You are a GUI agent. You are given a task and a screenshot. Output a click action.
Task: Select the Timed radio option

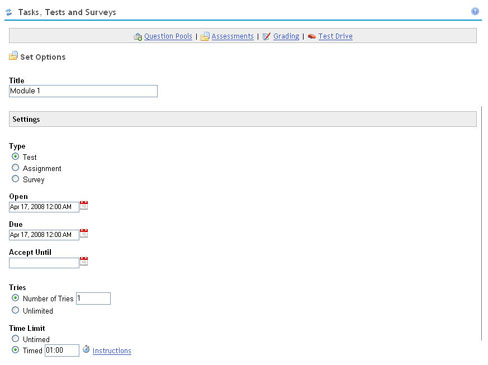point(15,350)
